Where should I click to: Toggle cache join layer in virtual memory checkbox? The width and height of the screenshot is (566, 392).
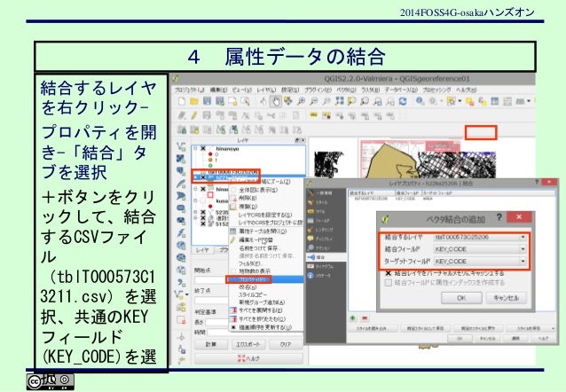[388, 273]
